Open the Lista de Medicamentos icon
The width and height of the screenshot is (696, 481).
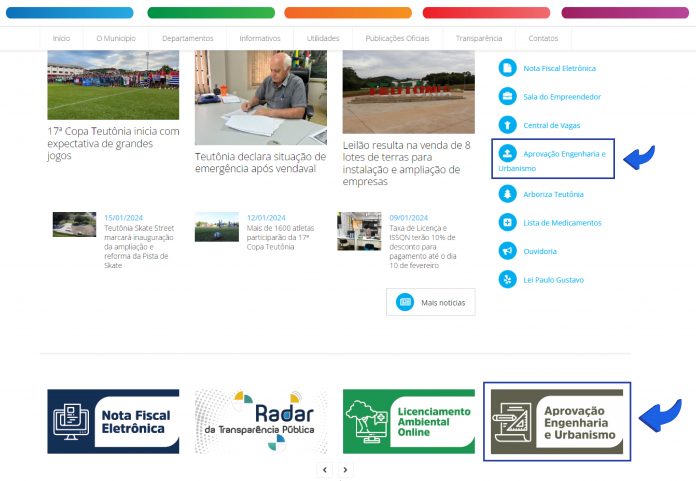pos(507,222)
